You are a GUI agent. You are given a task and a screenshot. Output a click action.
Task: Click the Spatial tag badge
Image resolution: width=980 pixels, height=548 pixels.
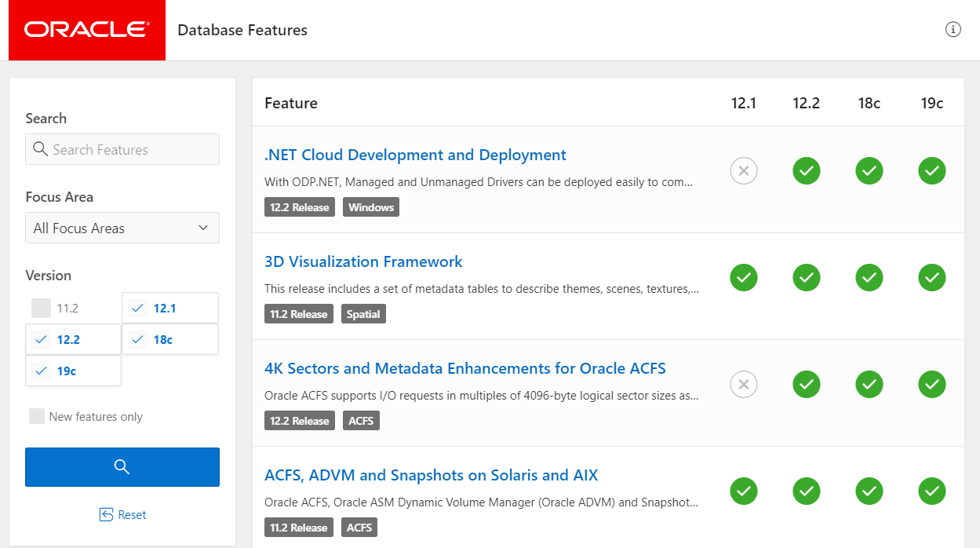(363, 314)
